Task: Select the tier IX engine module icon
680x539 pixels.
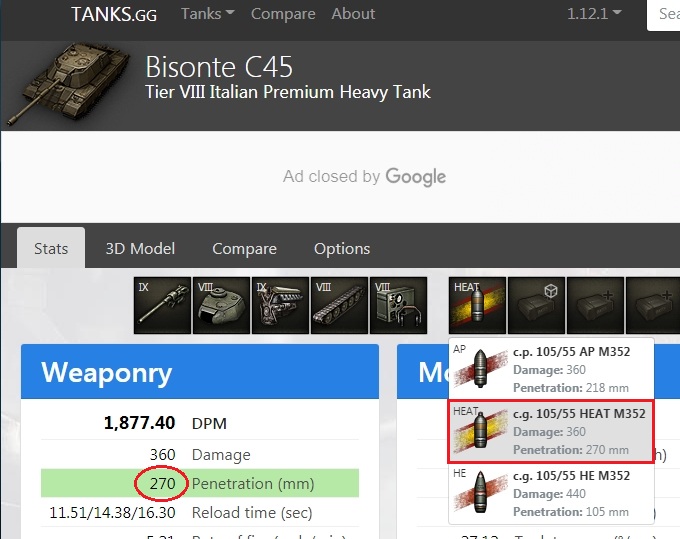Action: pyautogui.click(x=280, y=305)
